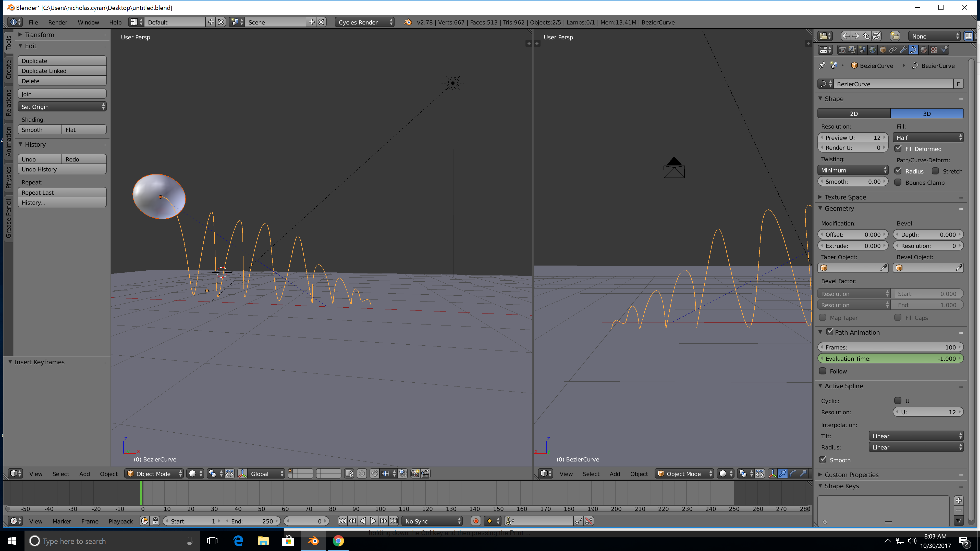This screenshot has width=980, height=551.
Task: Open the Modifiers tab (wrench icon)
Action: (903, 49)
